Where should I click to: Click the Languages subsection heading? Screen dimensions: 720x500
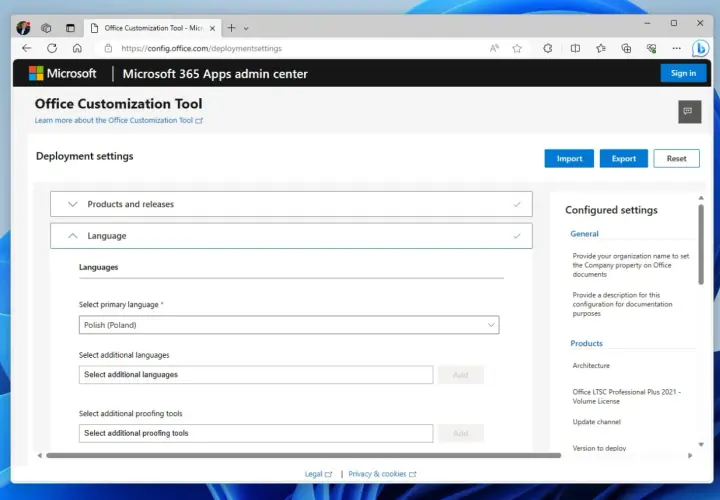(x=98, y=267)
